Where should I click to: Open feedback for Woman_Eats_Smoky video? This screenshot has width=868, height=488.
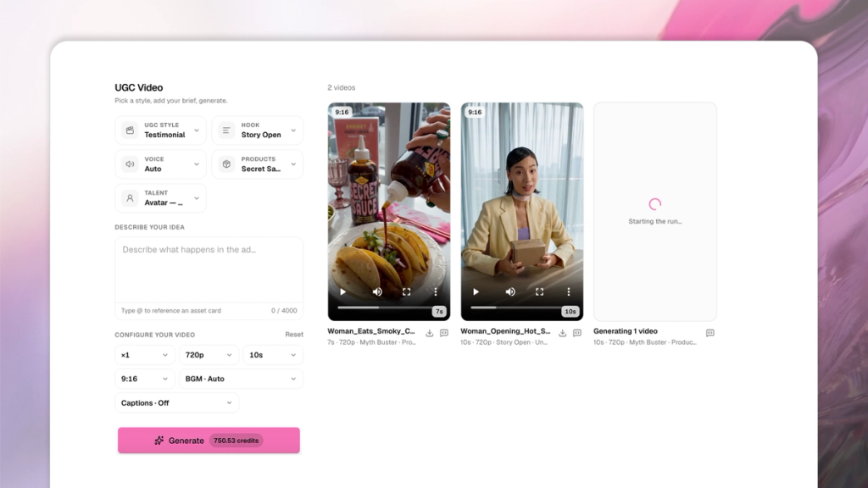tap(444, 333)
